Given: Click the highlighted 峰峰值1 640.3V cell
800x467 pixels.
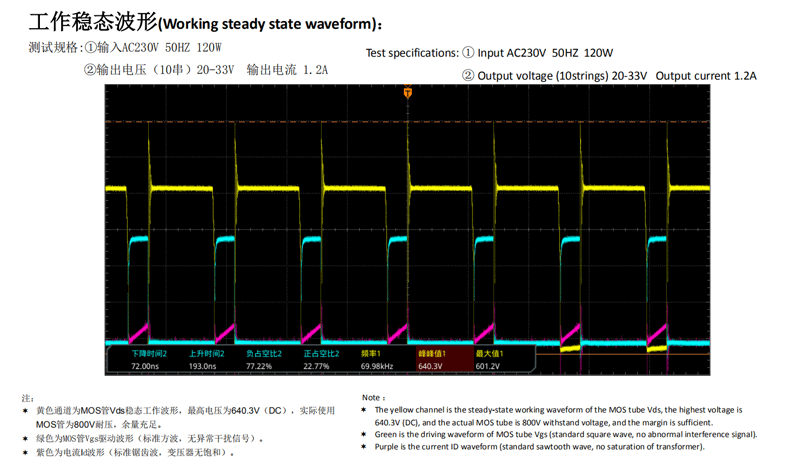Looking at the screenshot, I should point(435,360).
